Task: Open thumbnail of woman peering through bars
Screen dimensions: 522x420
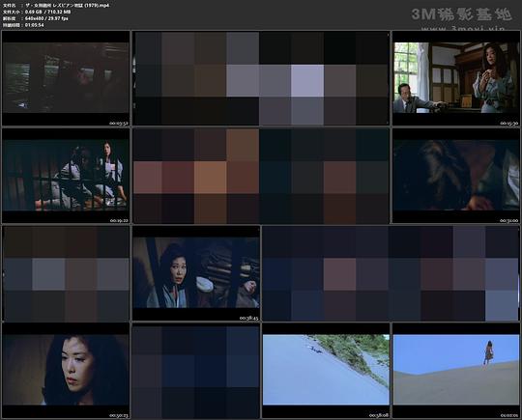Action: tap(196, 273)
